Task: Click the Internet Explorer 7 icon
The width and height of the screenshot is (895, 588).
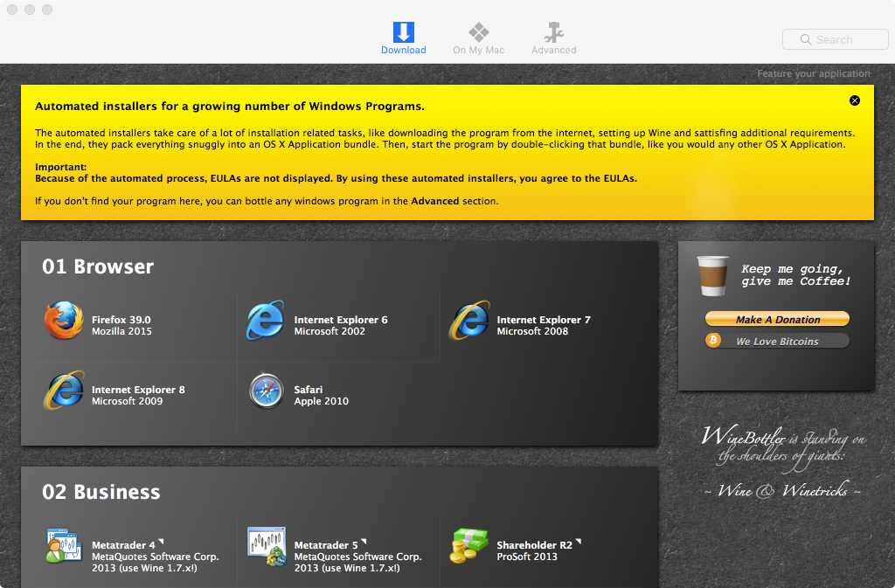Action: click(x=469, y=321)
